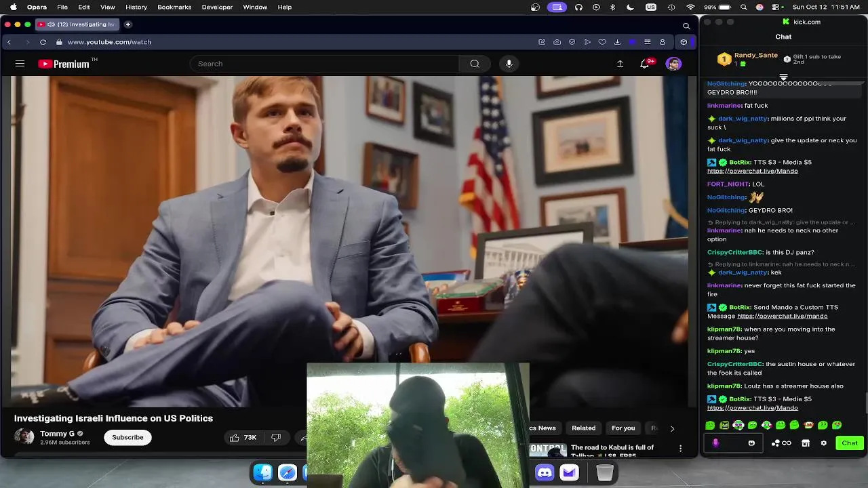This screenshot has width=868, height=488.
Task: Open Finder from the Dock
Action: 263,472
